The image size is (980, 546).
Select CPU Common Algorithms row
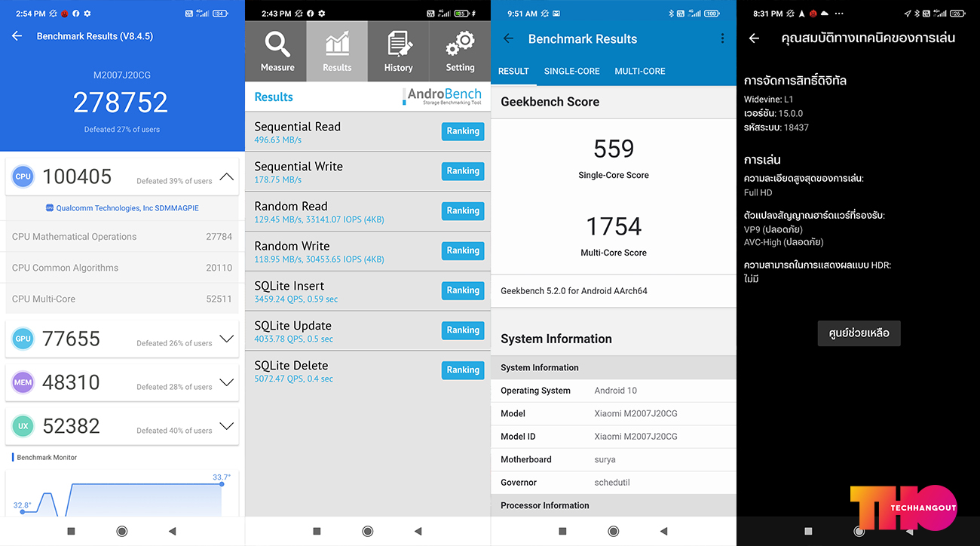(122, 268)
